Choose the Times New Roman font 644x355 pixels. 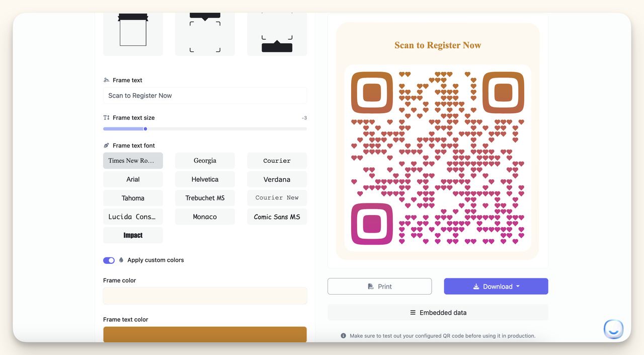(x=133, y=161)
